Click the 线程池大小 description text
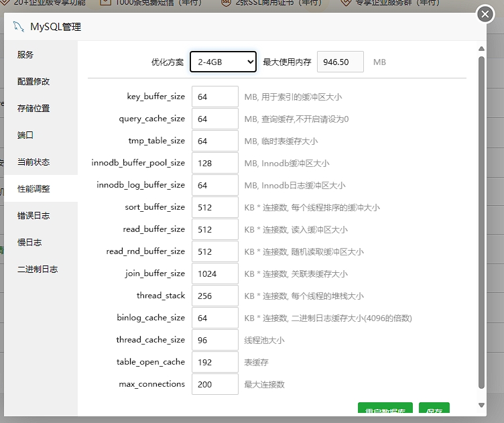 pyautogui.click(x=265, y=340)
